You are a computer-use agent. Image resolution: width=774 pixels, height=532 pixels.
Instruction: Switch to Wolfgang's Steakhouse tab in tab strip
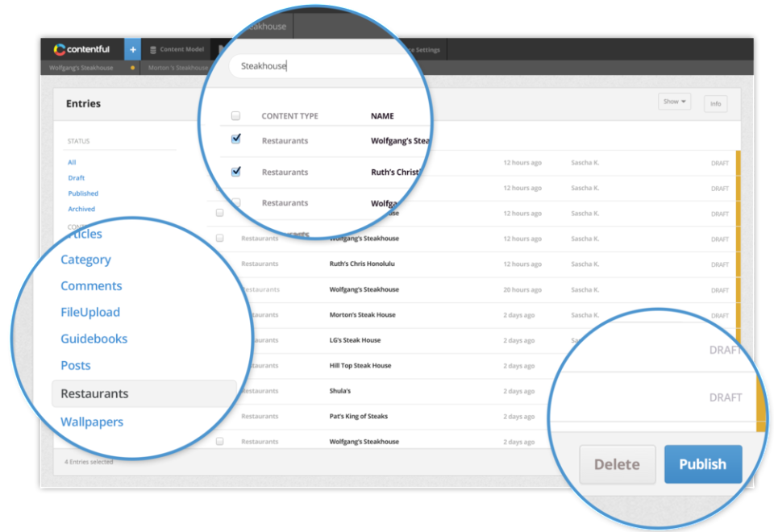81,68
